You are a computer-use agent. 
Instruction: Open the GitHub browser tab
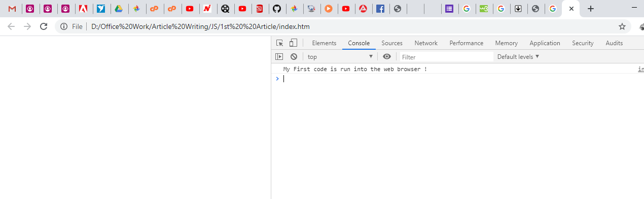tap(276, 9)
